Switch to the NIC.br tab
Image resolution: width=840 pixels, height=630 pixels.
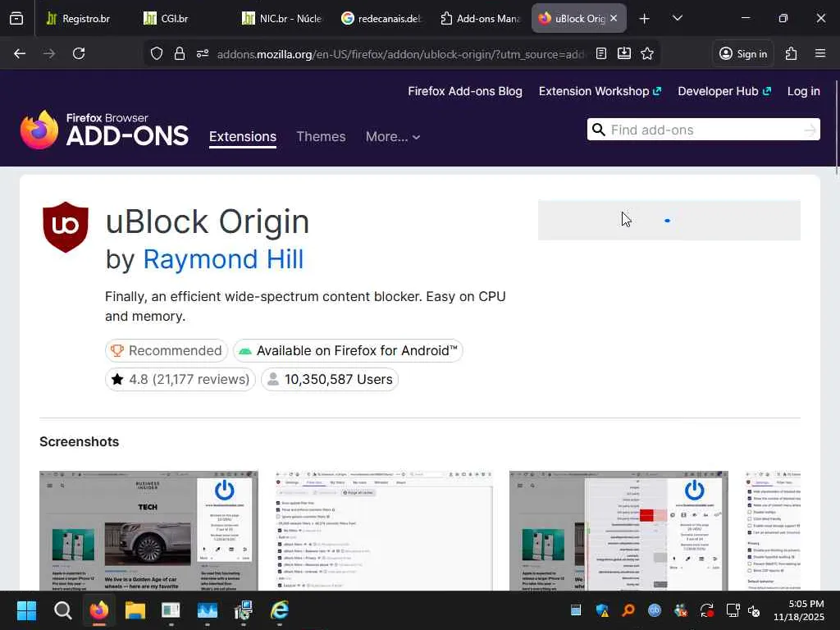point(283,19)
